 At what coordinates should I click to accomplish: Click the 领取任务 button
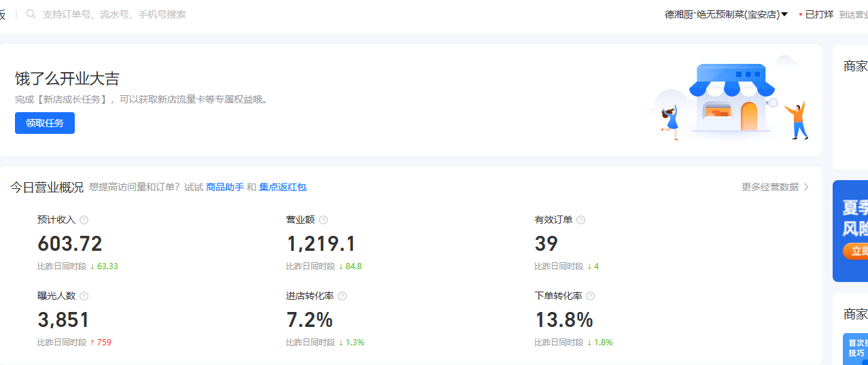click(x=45, y=123)
